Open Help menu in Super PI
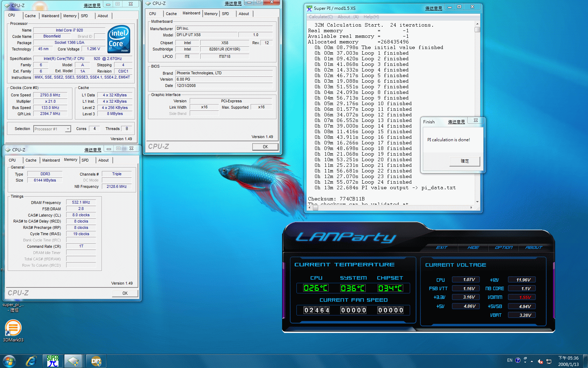The width and height of the screenshot is (588, 368). (371, 17)
